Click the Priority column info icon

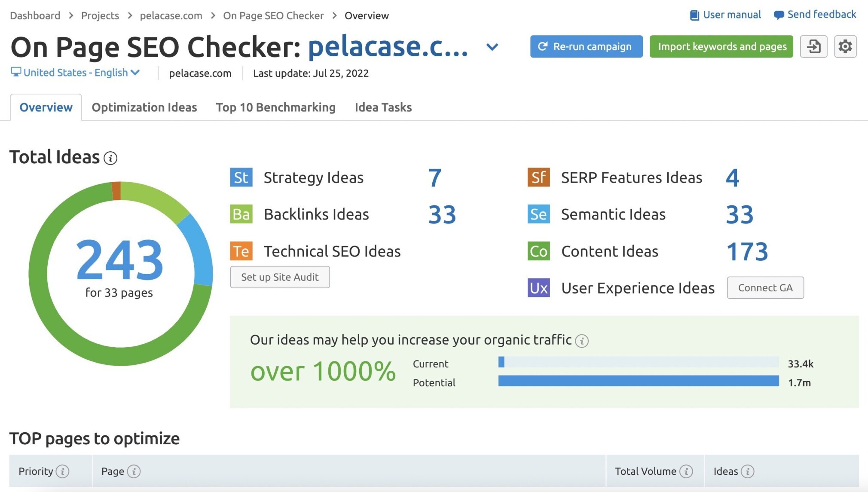[63, 471]
